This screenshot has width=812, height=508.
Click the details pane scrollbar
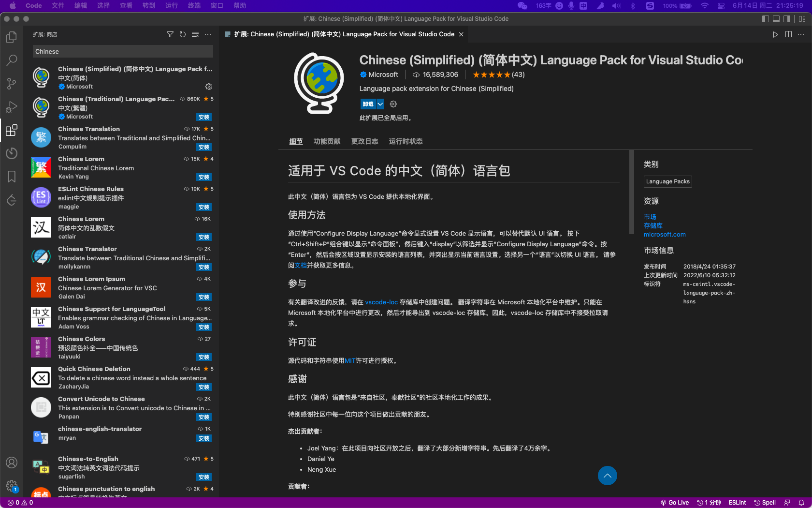tap(631, 192)
